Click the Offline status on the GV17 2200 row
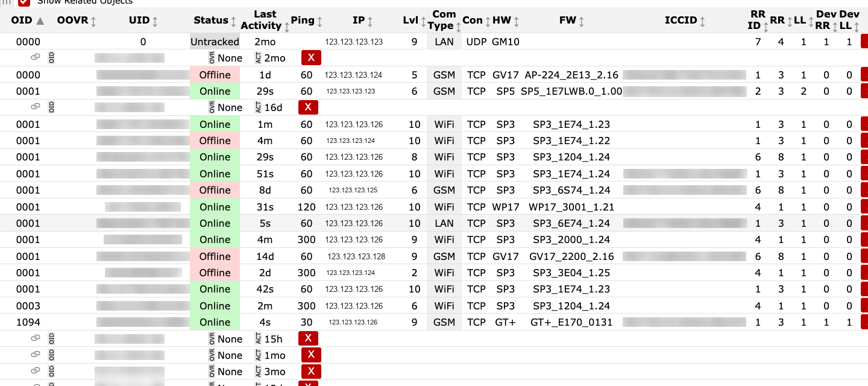 coord(215,256)
